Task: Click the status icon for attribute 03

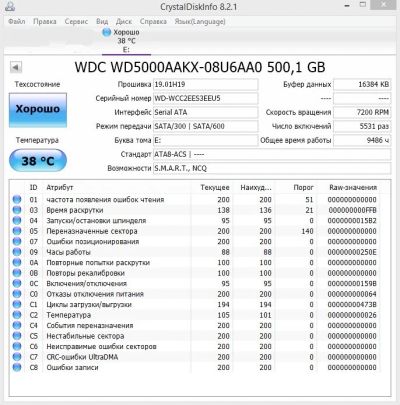Action: tap(17, 210)
